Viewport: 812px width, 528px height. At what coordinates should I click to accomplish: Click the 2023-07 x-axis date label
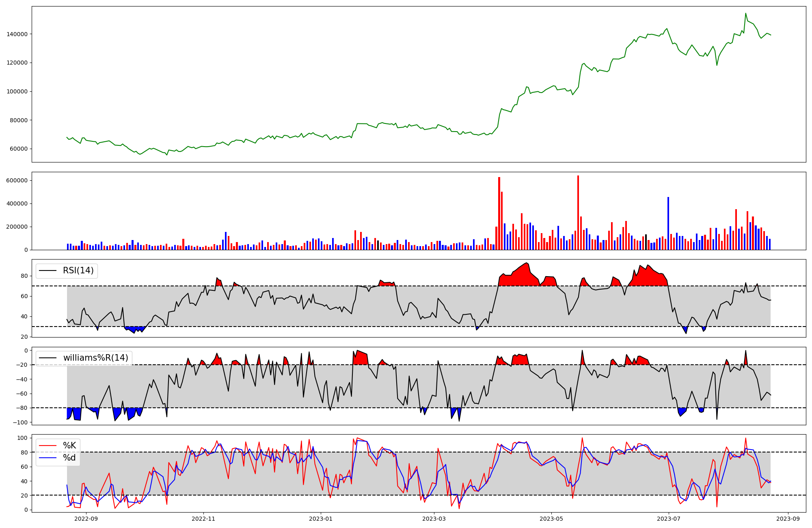[x=669, y=519]
